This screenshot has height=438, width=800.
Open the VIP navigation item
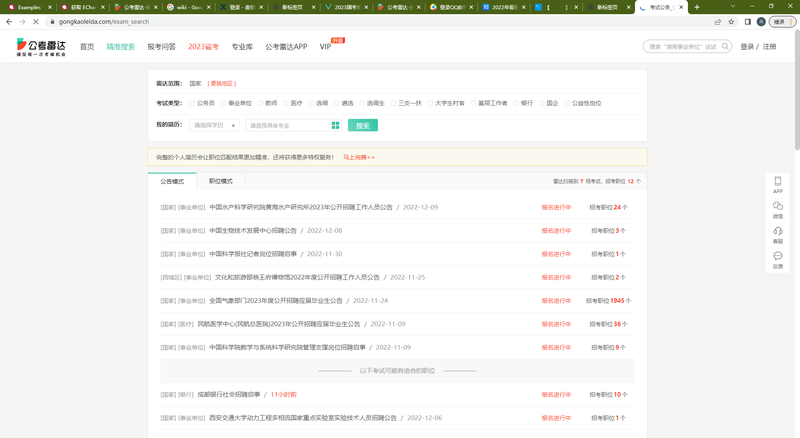point(326,46)
